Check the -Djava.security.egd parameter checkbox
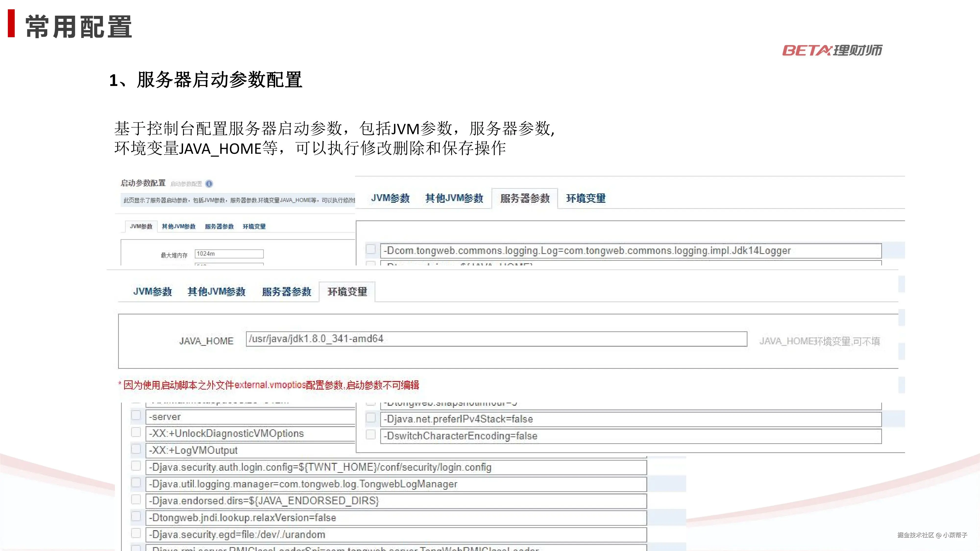 136,533
